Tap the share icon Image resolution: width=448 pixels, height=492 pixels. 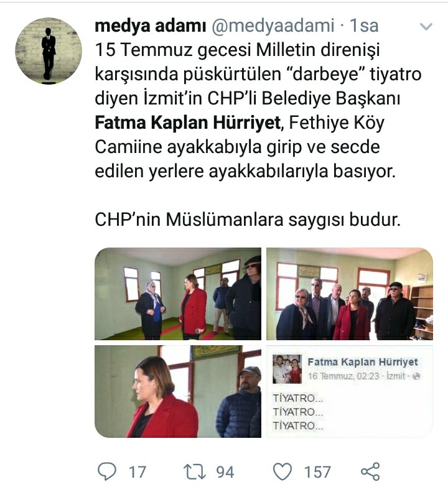(370, 471)
